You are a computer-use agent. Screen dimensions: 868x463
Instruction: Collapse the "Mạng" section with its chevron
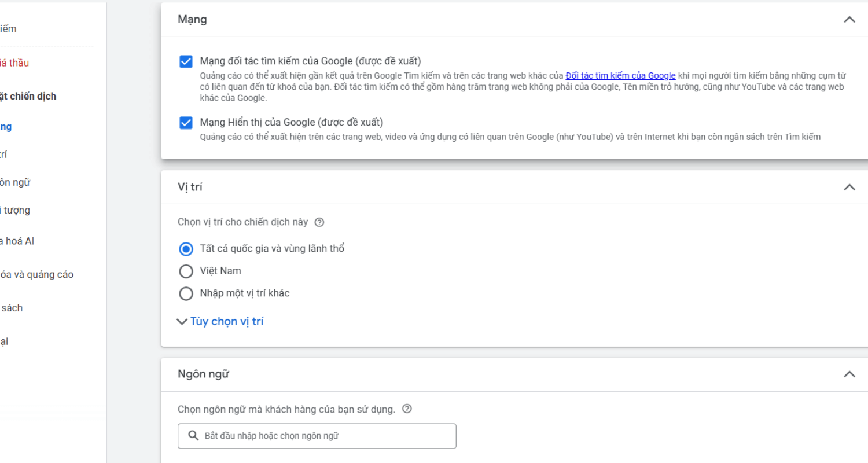[x=849, y=20]
